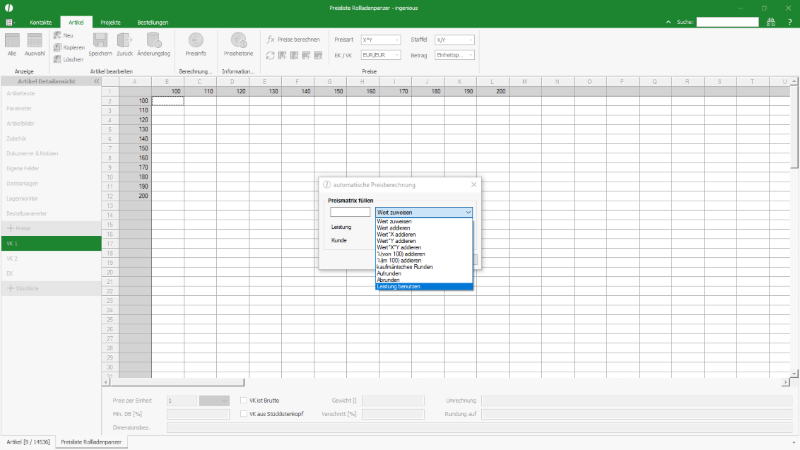
Task: Expand the Stückliste section in the sidebar
Action: coord(10,288)
